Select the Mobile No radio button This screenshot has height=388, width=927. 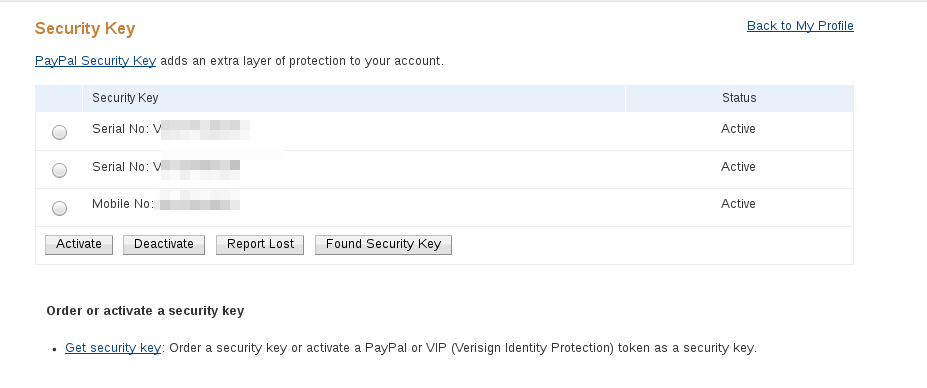coord(59,208)
